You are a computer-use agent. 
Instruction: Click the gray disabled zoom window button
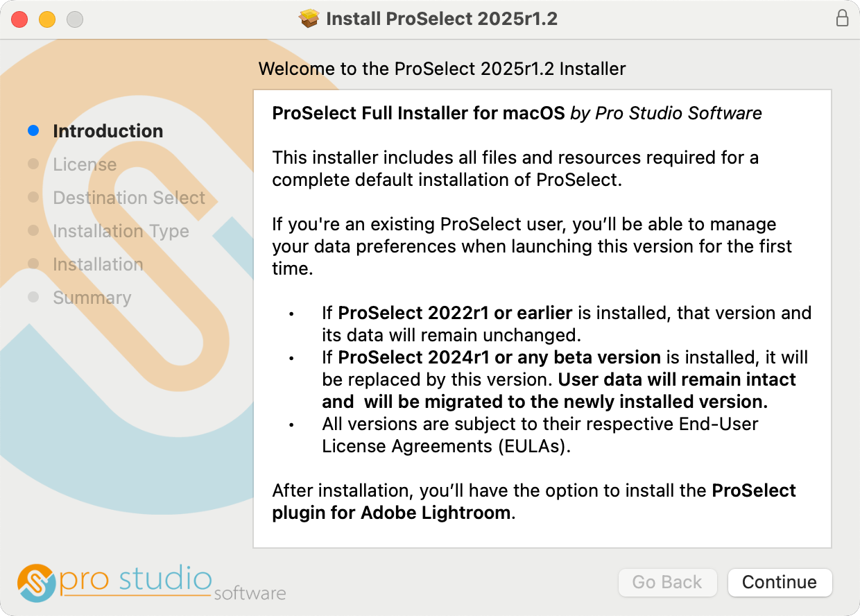pos(75,19)
